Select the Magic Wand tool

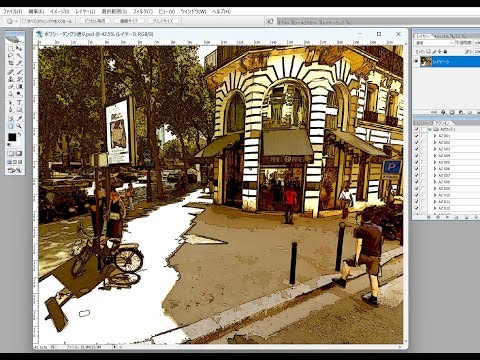(x=19, y=56)
